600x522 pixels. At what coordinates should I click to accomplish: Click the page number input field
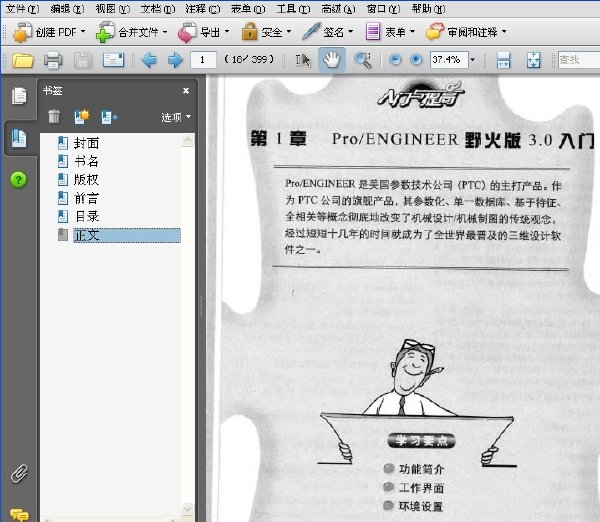(x=203, y=60)
